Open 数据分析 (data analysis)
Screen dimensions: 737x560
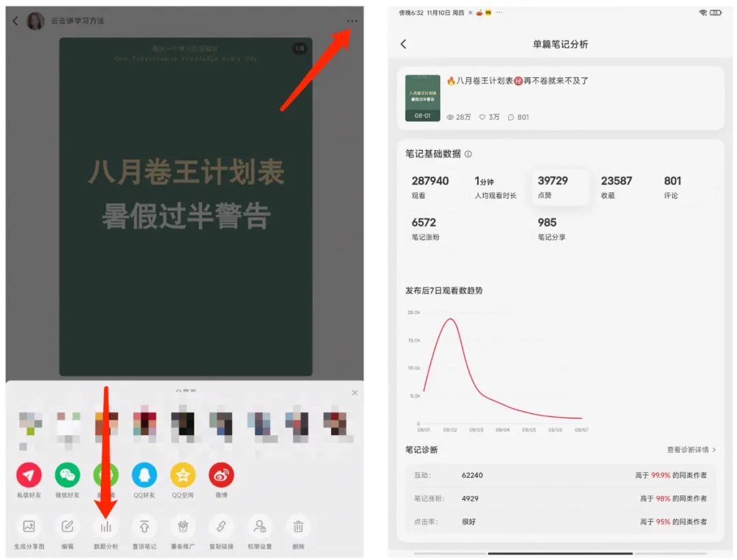tap(106, 527)
